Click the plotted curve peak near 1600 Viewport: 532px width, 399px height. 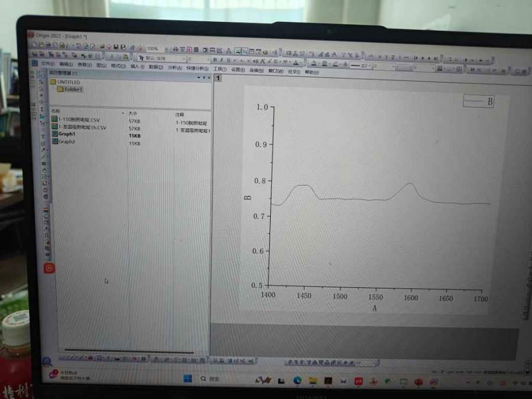[410, 184]
